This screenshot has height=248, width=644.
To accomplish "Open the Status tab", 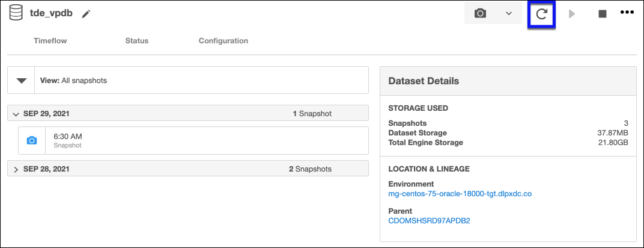I will pos(136,41).
